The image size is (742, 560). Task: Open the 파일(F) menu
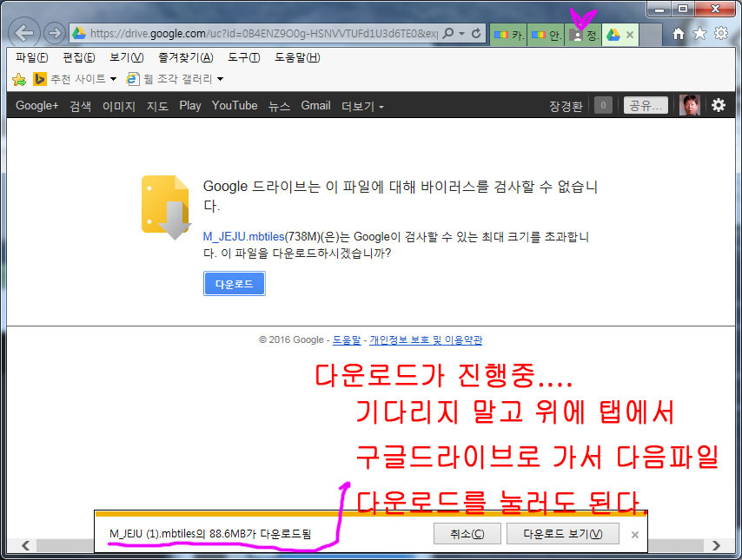tap(31, 57)
